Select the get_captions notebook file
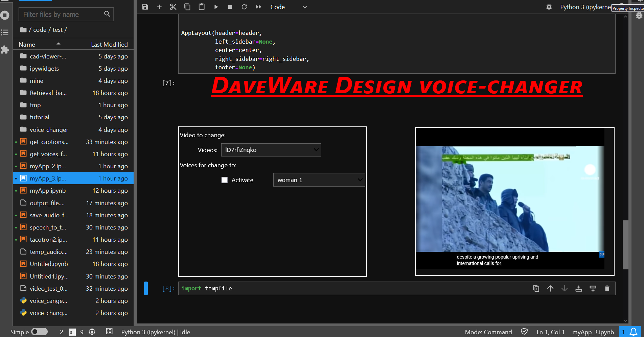The height and width of the screenshot is (338, 644). 73,142
